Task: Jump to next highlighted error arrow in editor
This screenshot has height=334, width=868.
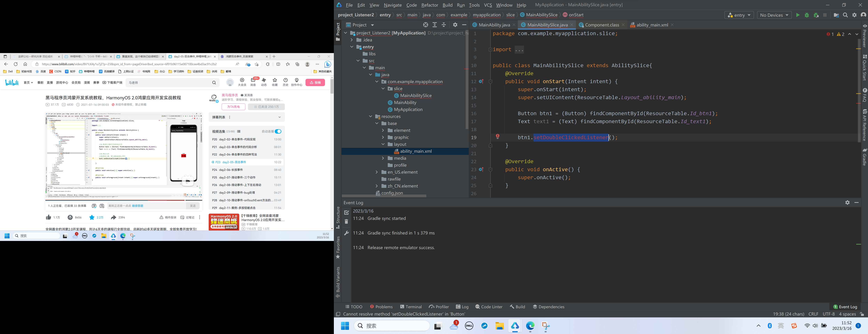Action: 857,34
